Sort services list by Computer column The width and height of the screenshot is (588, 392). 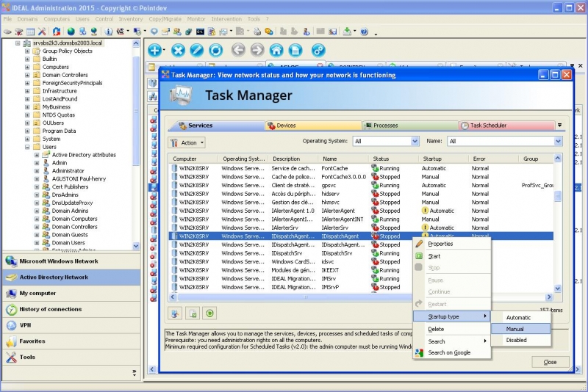coord(193,159)
